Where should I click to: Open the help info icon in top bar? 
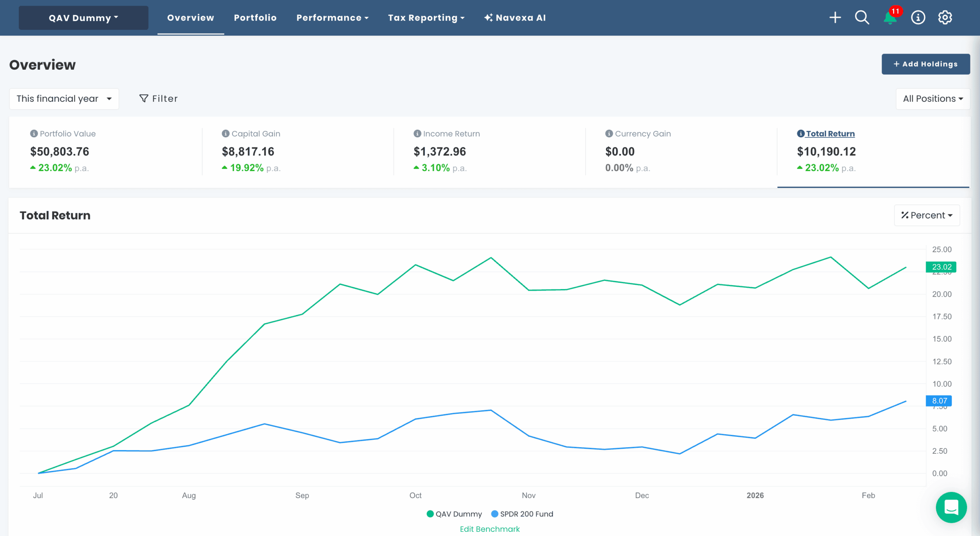pyautogui.click(x=918, y=18)
